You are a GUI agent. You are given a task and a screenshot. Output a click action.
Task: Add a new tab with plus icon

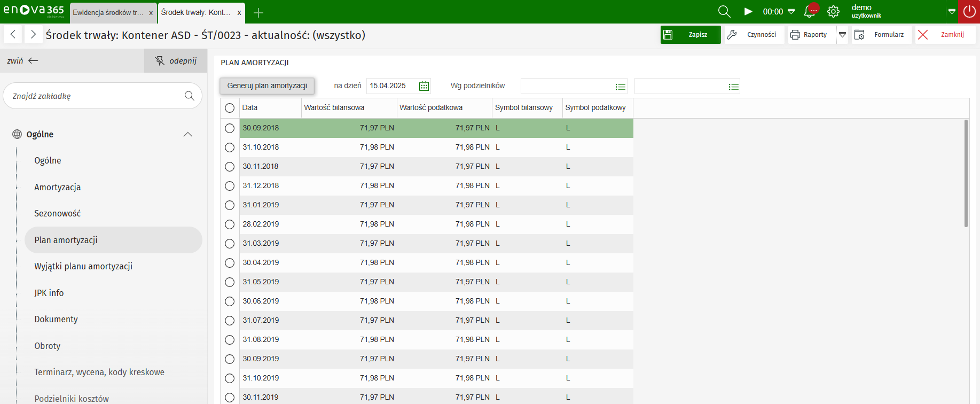[x=258, y=12]
